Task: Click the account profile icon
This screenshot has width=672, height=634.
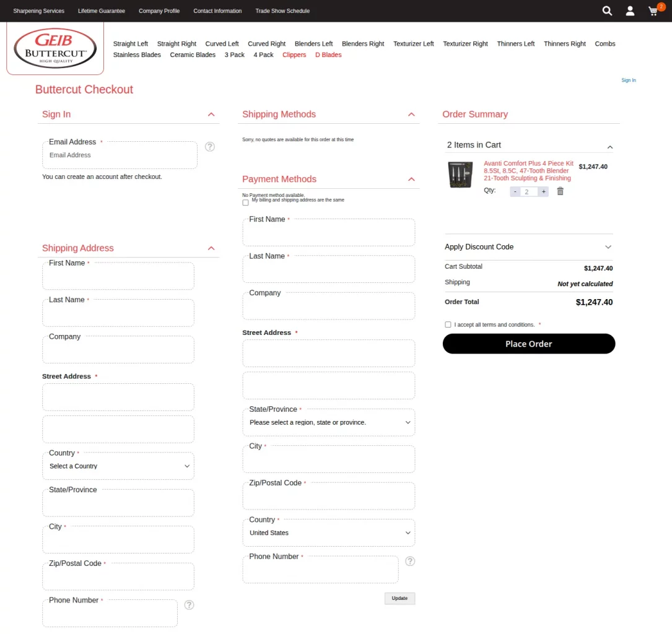Action: 630,11
